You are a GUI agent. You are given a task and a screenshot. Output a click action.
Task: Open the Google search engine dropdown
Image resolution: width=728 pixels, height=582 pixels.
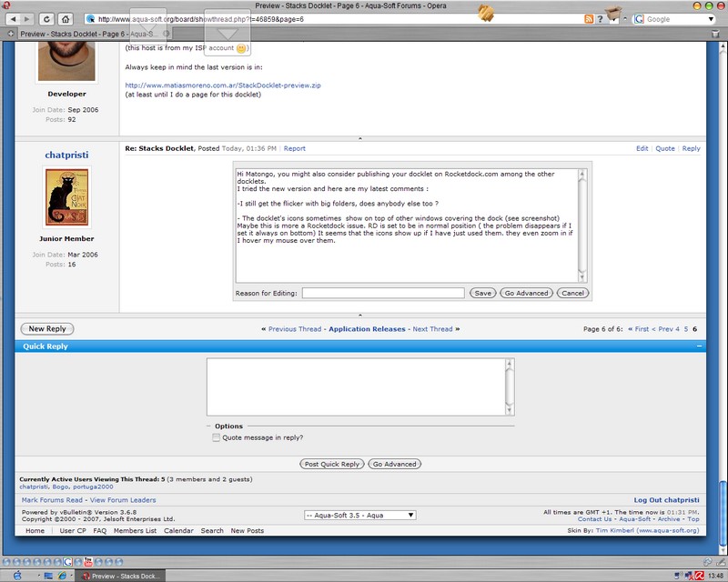(711, 19)
